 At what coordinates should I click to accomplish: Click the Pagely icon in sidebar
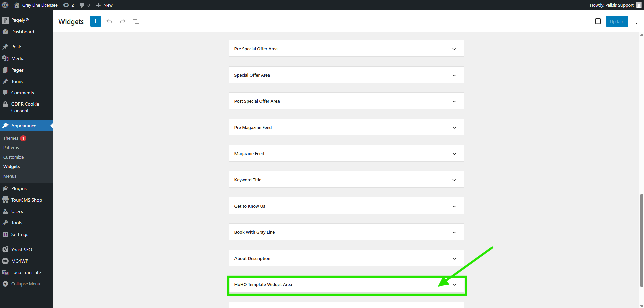(5, 20)
